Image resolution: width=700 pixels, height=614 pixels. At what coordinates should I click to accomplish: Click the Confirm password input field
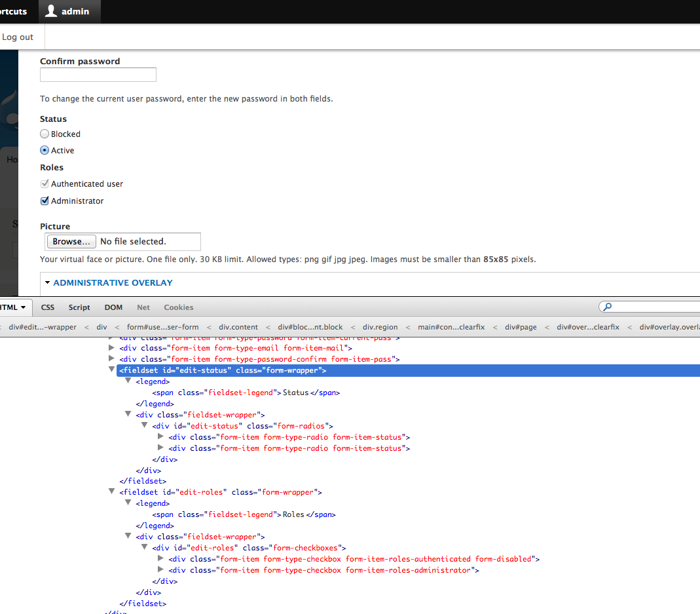click(x=98, y=74)
